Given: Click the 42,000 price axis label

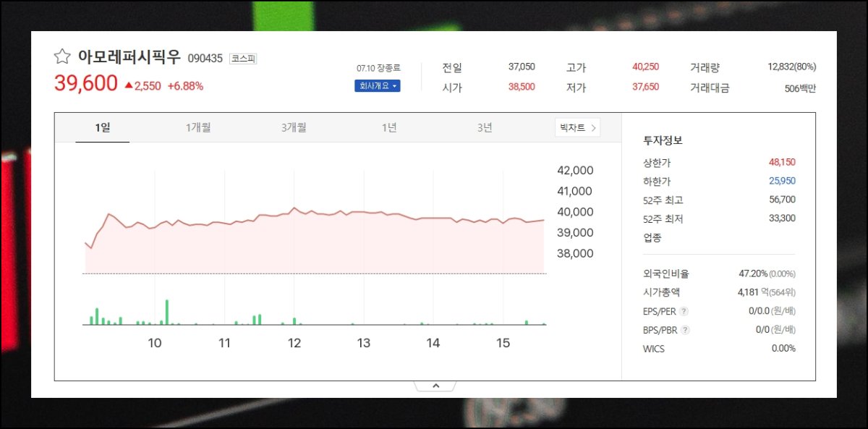Looking at the screenshot, I should point(575,171).
